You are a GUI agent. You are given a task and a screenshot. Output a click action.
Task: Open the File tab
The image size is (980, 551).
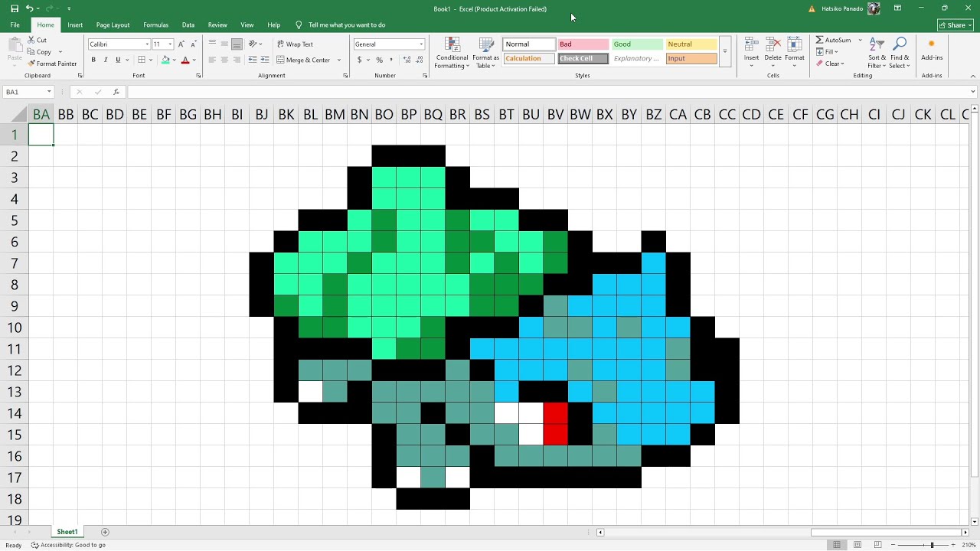coord(15,25)
